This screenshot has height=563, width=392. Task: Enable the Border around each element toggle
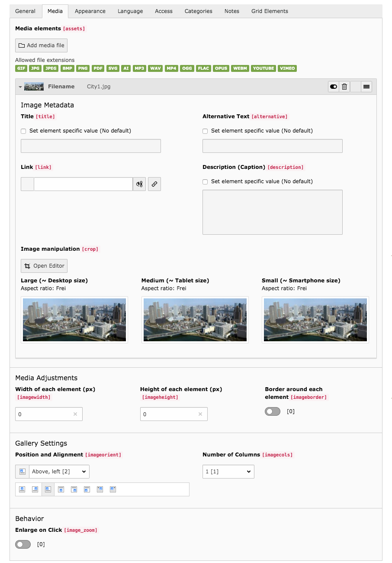(x=272, y=411)
